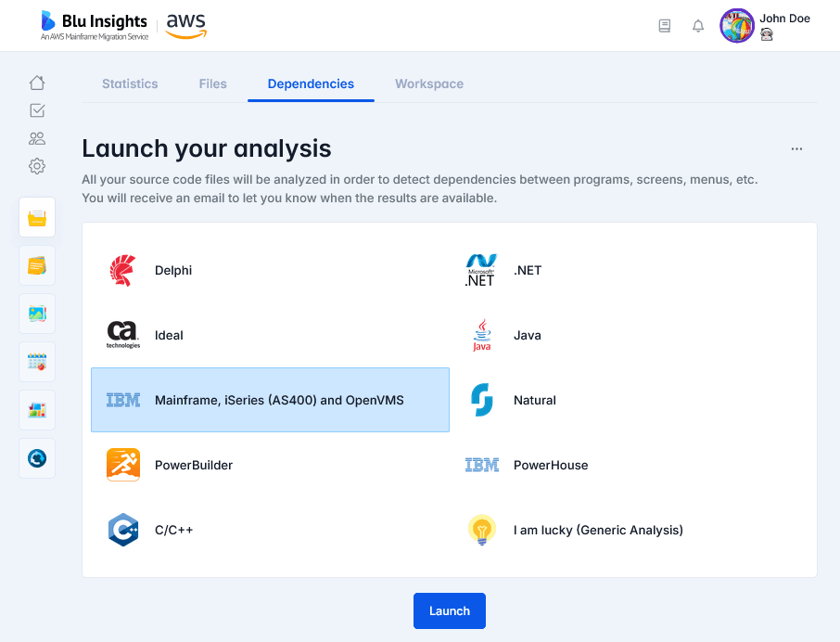Click the Blu Insights logo
This screenshot has width=840, height=642.
click(95, 25)
